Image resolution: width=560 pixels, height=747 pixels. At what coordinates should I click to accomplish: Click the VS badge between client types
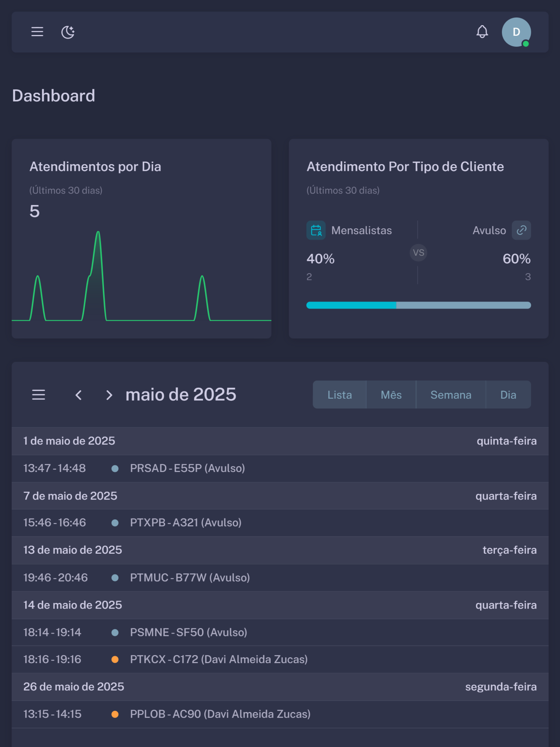418,253
